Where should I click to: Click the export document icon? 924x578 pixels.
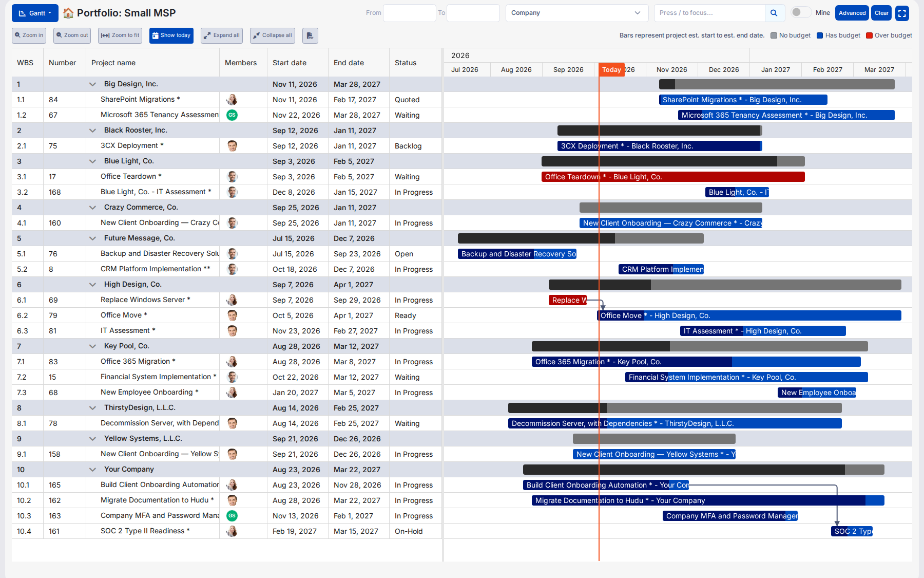(x=310, y=35)
